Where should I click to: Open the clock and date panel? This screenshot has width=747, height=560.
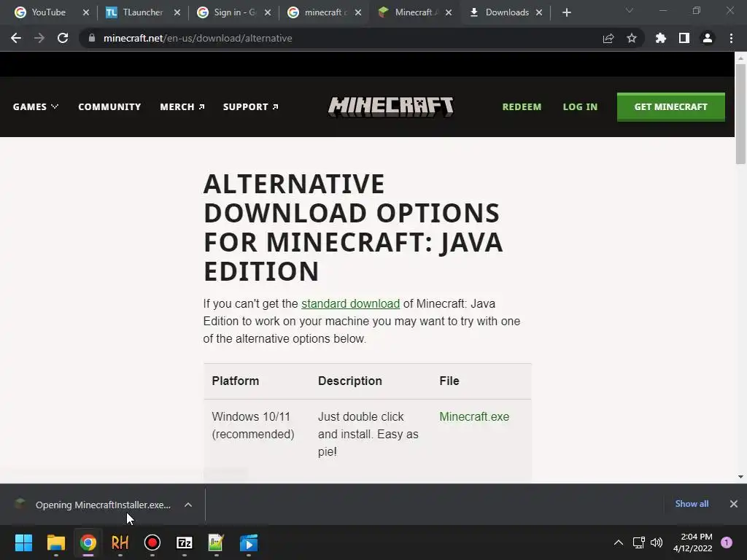(x=693, y=542)
